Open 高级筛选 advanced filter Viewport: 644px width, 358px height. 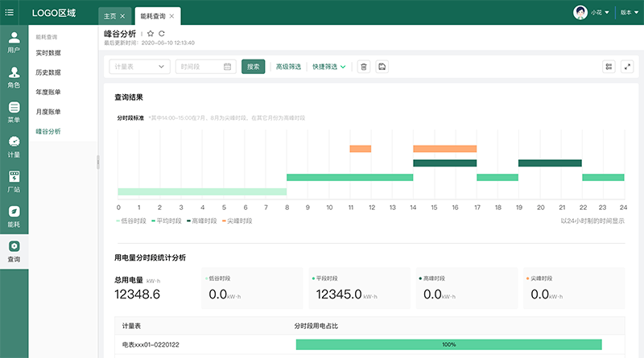pos(288,67)
